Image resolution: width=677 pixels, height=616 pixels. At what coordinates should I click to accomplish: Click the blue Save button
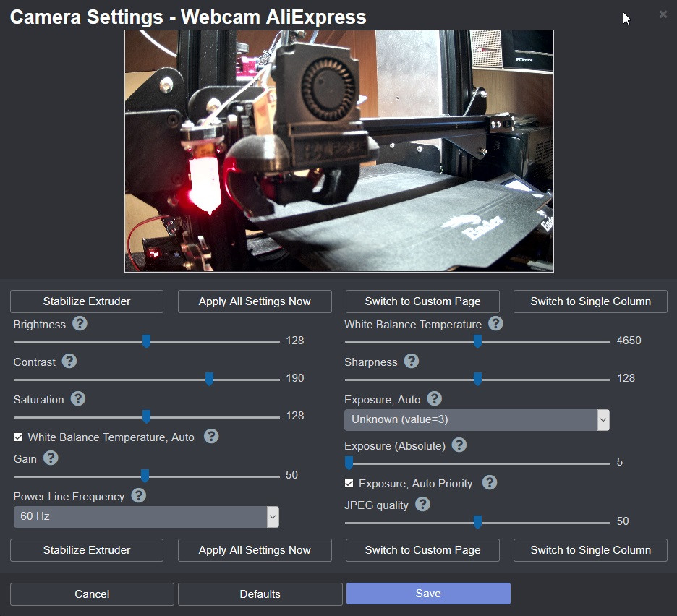point(428,594)
